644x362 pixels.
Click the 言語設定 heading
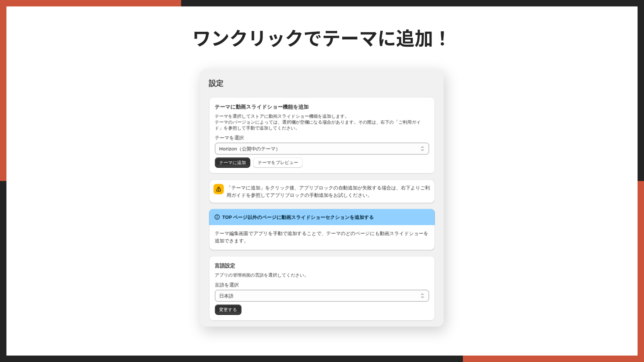tap(225, 266)
